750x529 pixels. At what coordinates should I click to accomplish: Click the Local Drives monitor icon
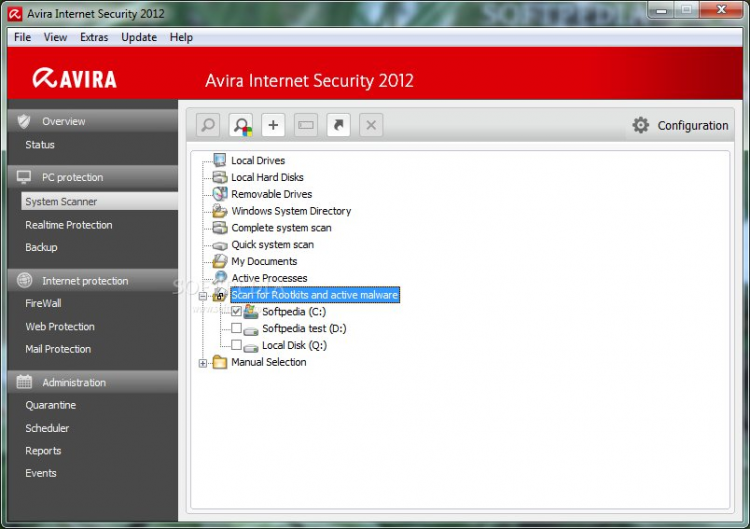coord(220,160)
